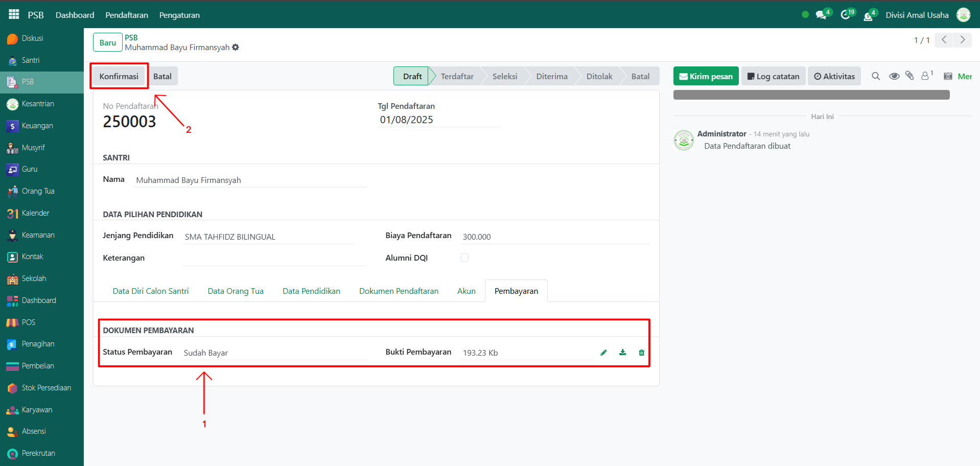
Task: Toggle the eye follow icon in chatter
Action: 894,76
